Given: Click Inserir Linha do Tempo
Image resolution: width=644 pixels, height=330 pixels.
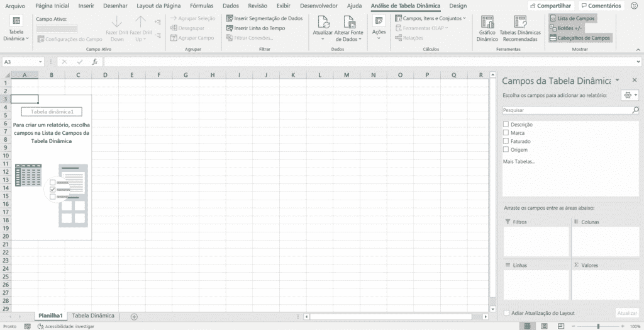Looking at the screenshot, I should 255,28.
